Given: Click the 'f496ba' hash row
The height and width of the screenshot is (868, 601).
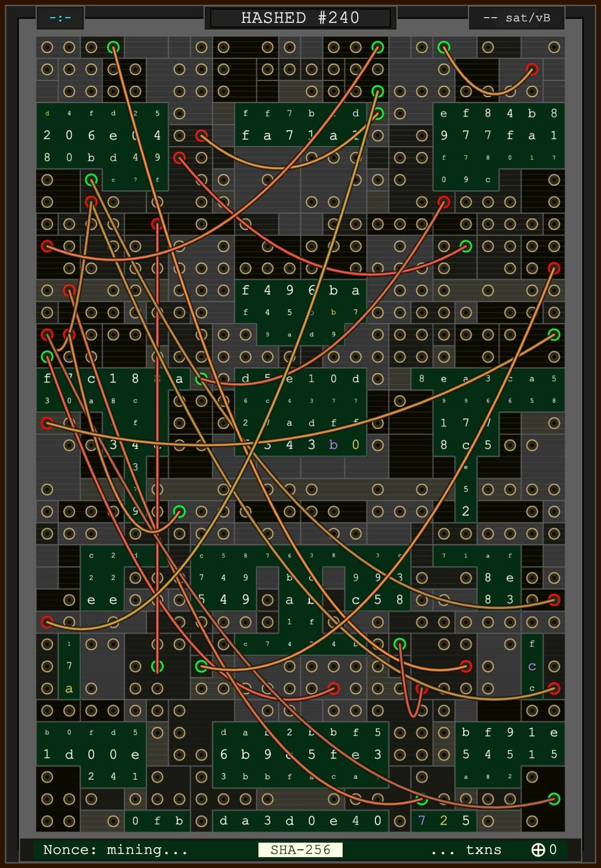Looking at the screenshot, I should point(300,291).
